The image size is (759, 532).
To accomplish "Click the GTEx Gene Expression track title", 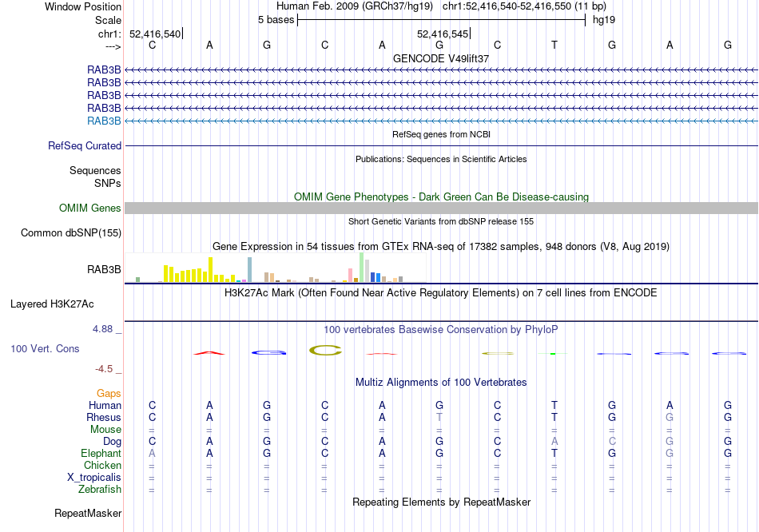I will (x=441, y=246).
